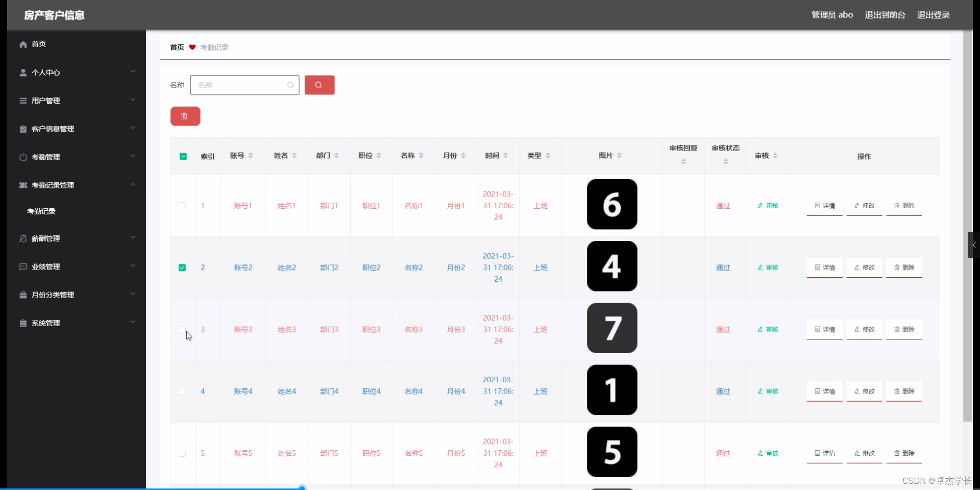Viewport: 980px width, 490px height.
Task: Check the checkbox for row 账号3
Action: pyautogui.click(x=182, y=330)
